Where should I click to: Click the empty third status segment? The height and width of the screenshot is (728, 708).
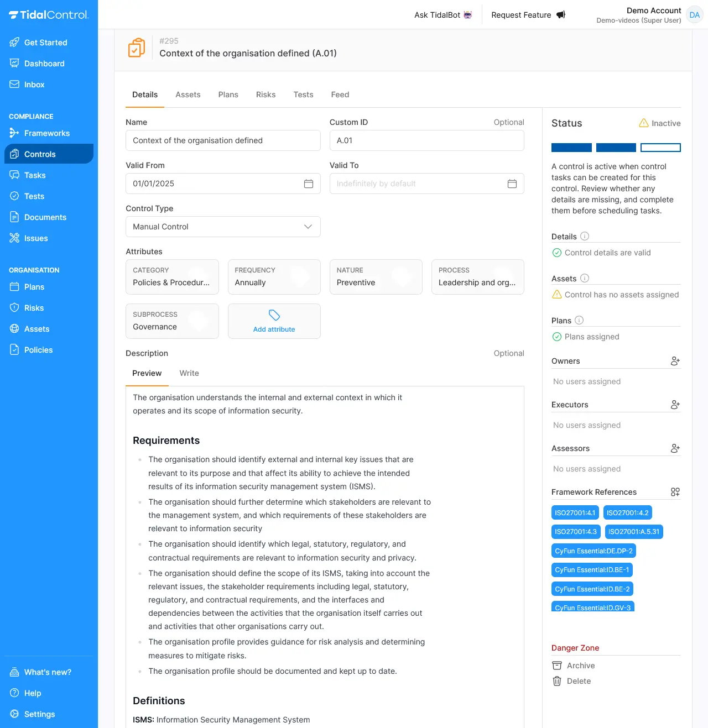pos(660,148)
